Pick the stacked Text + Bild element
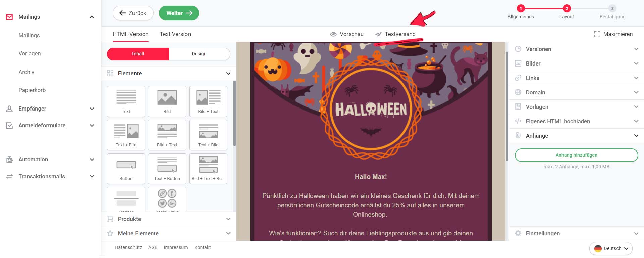 point(208,135)
